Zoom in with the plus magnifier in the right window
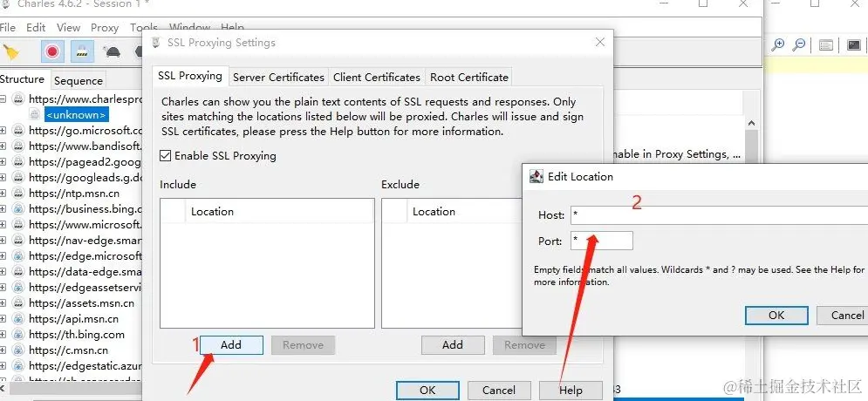868x401 pixels. point(778,44)
